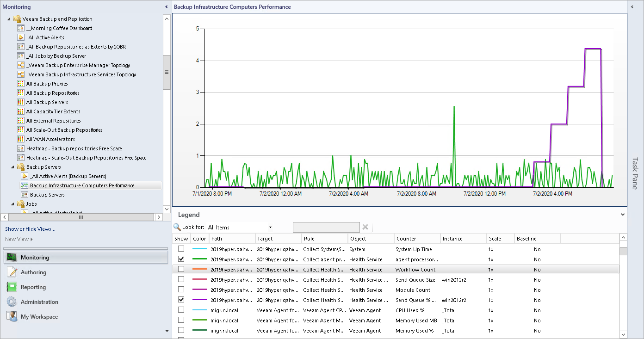Screen dimensions: 644x339
Task: Tick the Memory Used % counter checkbox
Action: (x=181, y=330)
